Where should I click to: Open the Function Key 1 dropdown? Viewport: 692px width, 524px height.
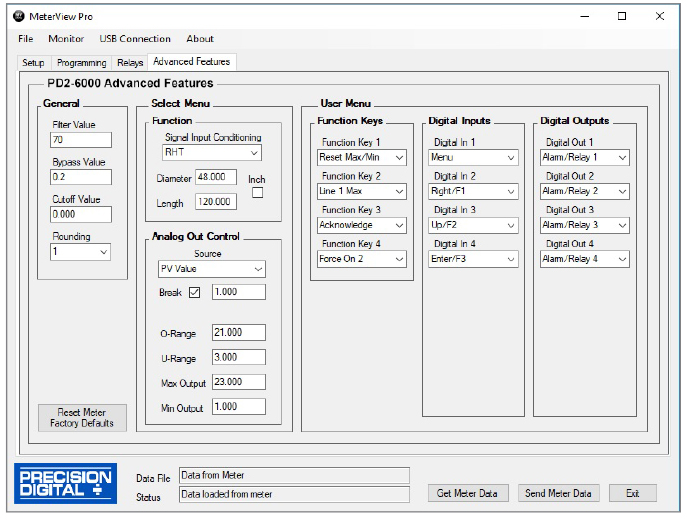coord(361,157)
